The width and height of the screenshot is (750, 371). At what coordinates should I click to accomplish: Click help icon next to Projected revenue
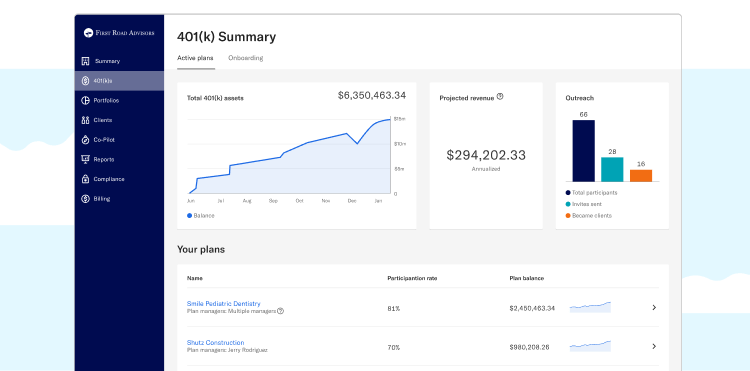pos(500,97)
